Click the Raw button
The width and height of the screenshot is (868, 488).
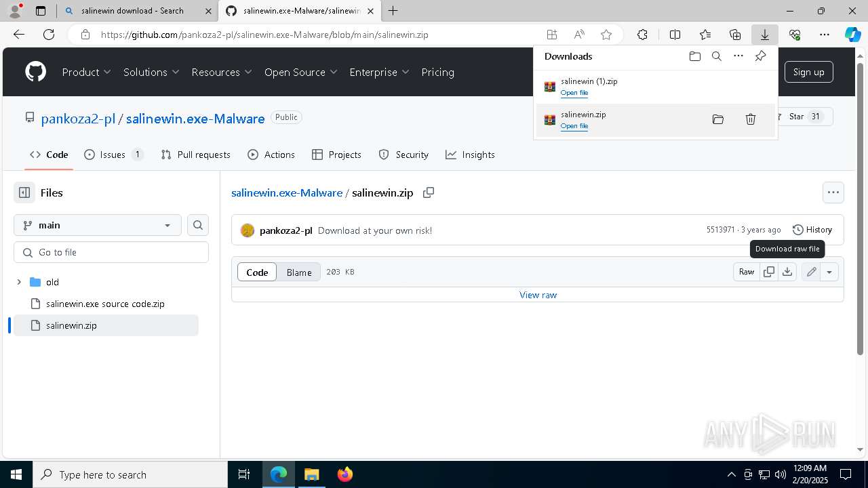747,272
